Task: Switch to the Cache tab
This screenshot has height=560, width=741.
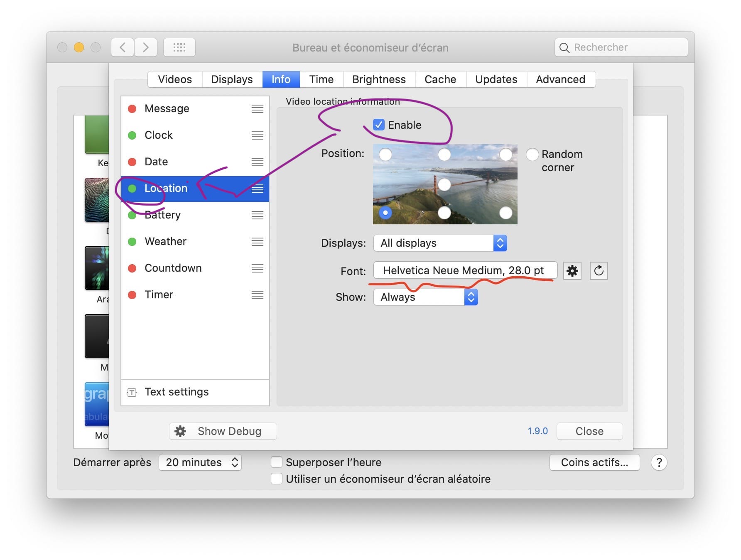Action: point(440,79)
